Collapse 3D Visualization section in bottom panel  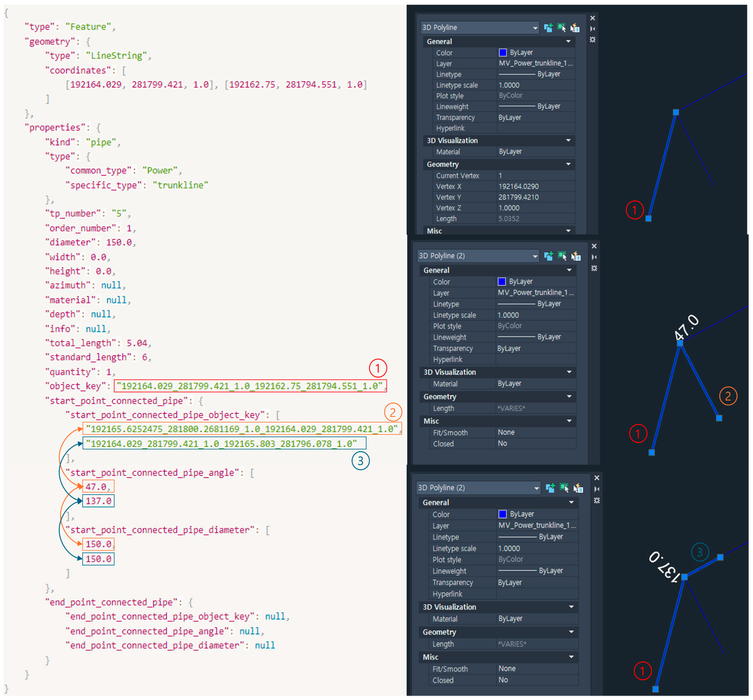[571, 607]
